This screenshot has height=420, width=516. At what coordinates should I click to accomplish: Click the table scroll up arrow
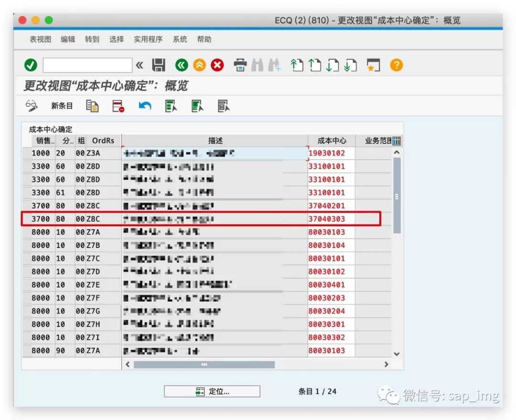click(x=397, y=152)
